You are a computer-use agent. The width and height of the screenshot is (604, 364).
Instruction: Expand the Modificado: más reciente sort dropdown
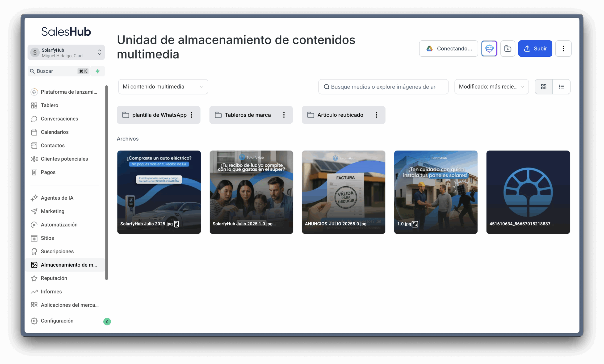click(491, 87)
